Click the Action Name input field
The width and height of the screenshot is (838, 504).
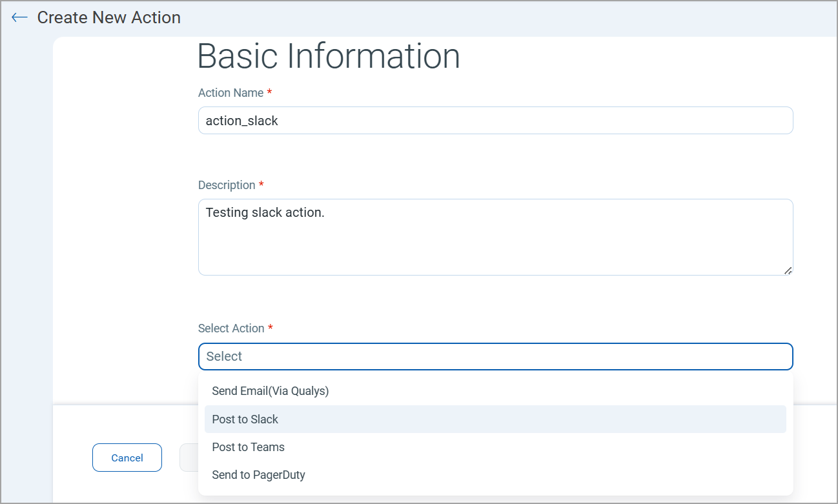tap(495, 121)
